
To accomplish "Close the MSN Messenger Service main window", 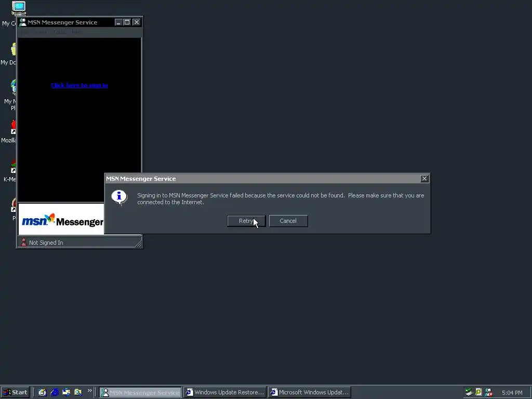I will [137, 22].
